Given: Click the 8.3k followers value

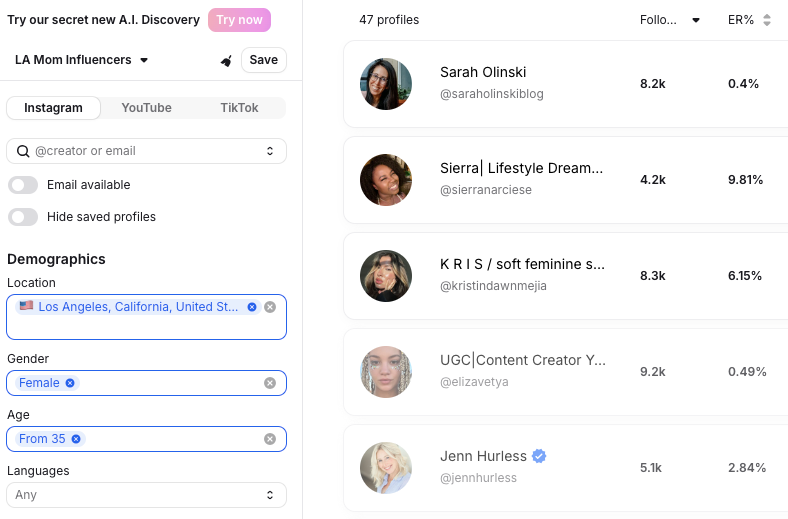Looking at the screenshot, I should 652,276.
